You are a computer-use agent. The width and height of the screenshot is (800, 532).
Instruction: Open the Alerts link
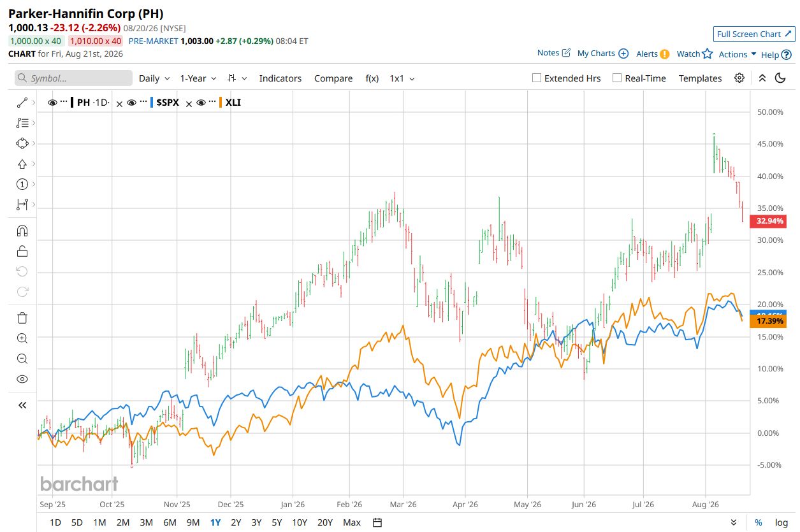(653, 54)
